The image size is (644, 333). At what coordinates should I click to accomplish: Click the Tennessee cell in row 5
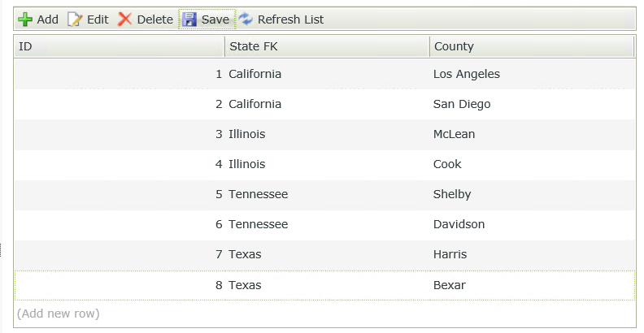point(259,194)
